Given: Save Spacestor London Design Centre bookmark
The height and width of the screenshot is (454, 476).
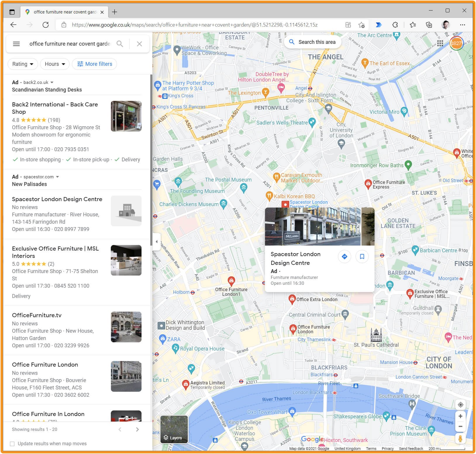Looking at the screenshot, I should 362,256.
